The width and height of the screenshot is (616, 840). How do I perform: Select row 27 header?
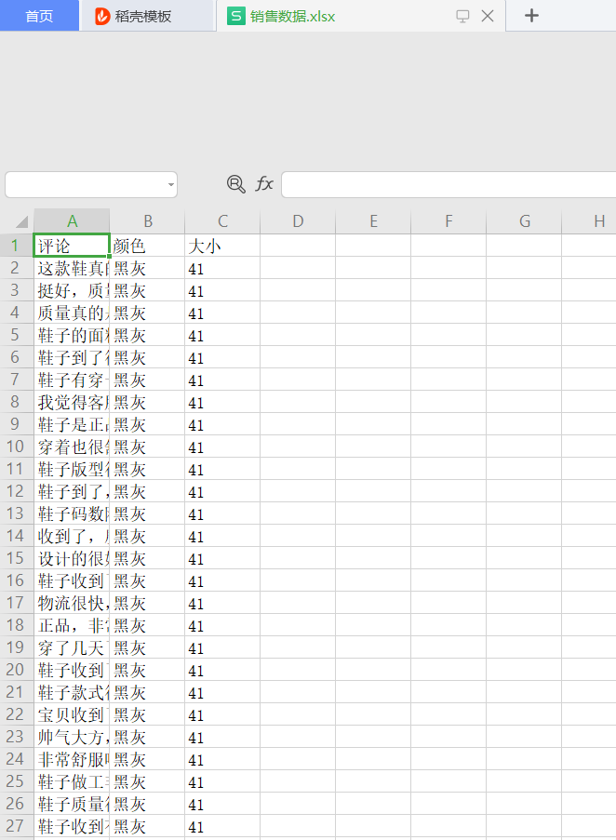pos(16,825)
